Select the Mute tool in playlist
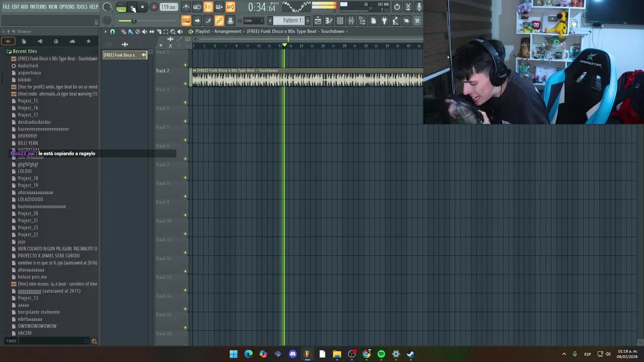Image resolution: width=644 pixels, height=362 pixels. click(x=144, y=32)
